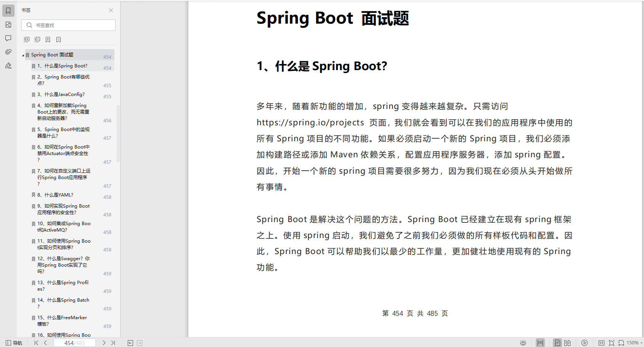Open the Signature pen panel icon

coord(8,66)
